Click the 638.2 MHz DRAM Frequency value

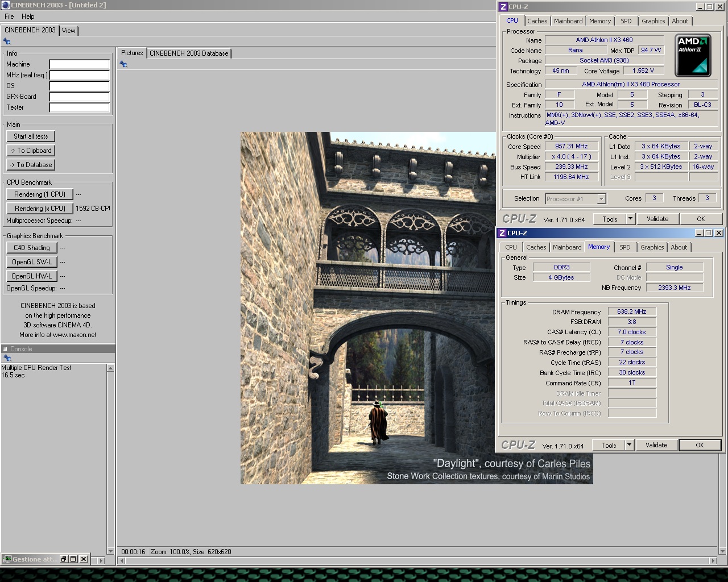[632, 312]
